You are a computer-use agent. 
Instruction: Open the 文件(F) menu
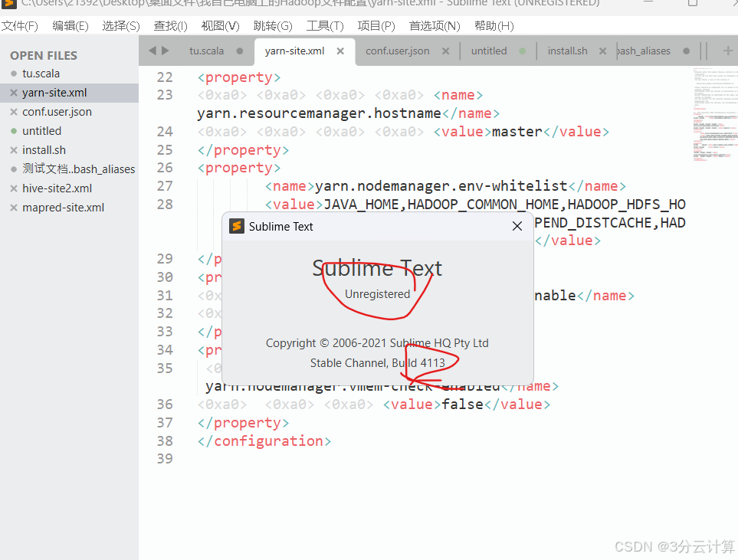point(20,26)
